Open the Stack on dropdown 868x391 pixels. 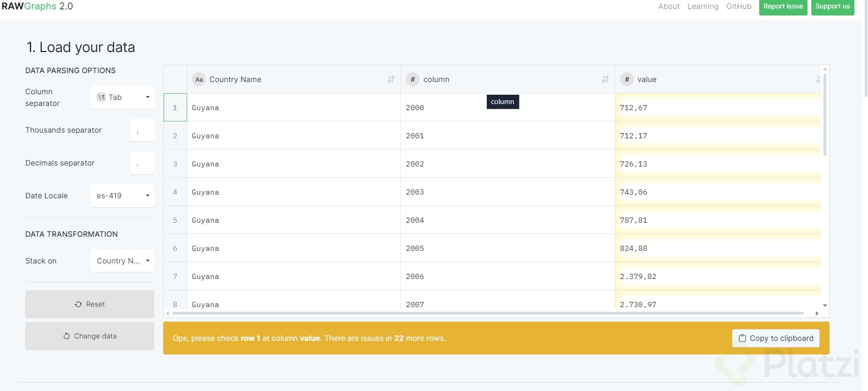[122, 261]
